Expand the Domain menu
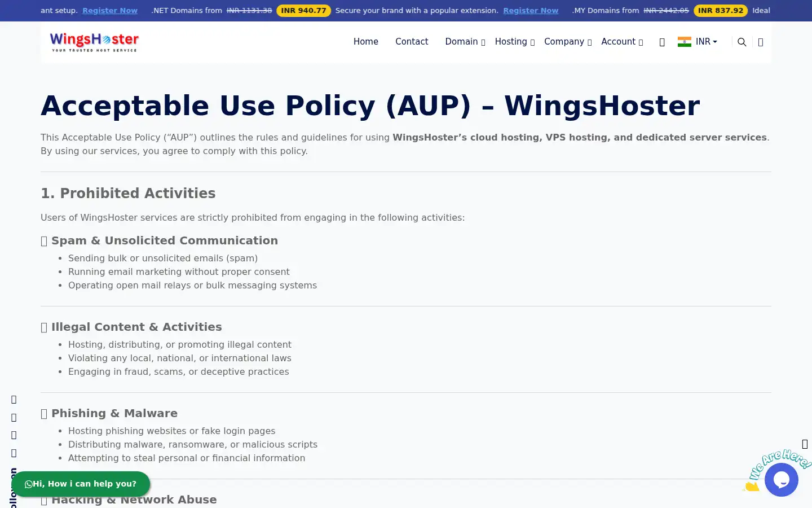 [465, 42]
